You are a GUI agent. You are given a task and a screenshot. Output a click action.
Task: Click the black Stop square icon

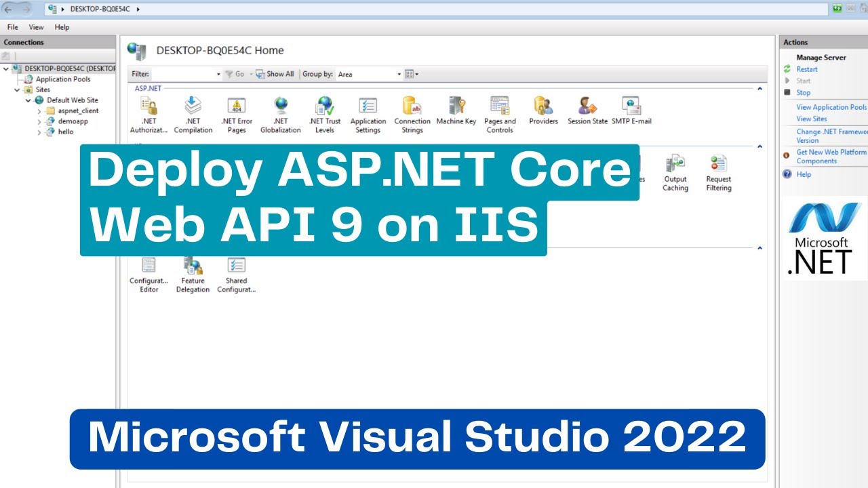tap(787, 92)
